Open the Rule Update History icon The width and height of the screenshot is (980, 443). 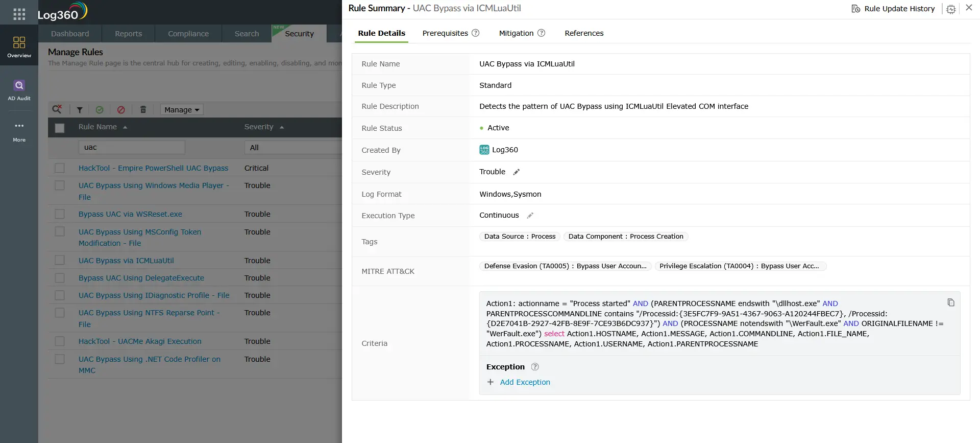[856, 9]
